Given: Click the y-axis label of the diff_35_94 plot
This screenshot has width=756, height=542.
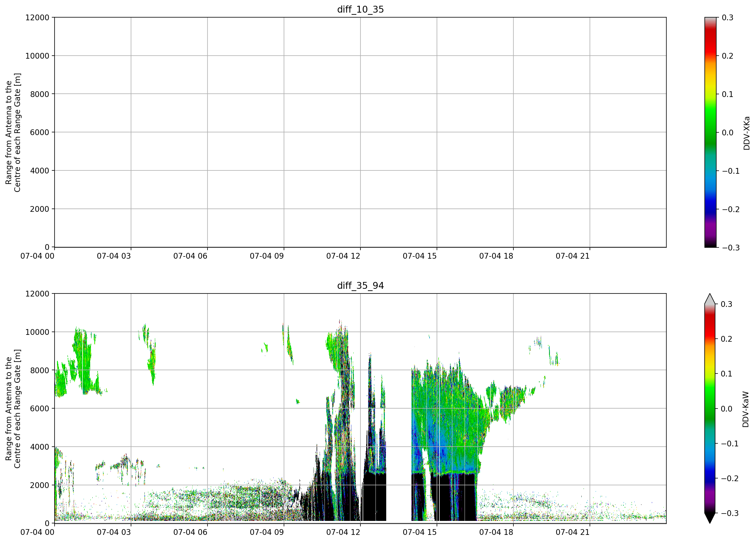Looking at the screenshot, I should coord(13,409).
